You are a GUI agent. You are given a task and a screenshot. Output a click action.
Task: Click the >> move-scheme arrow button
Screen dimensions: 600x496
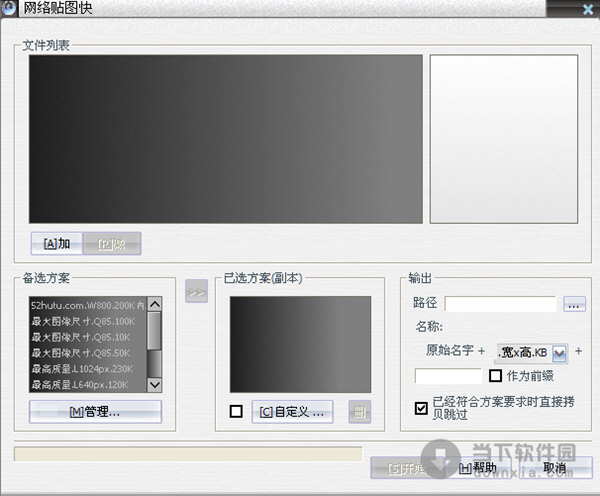pos(196,291)
